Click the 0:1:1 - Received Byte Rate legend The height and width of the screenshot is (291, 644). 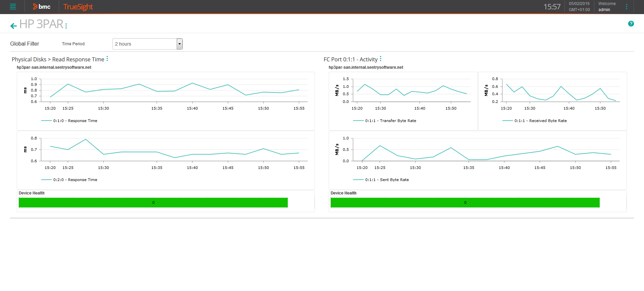click(534, 121)
